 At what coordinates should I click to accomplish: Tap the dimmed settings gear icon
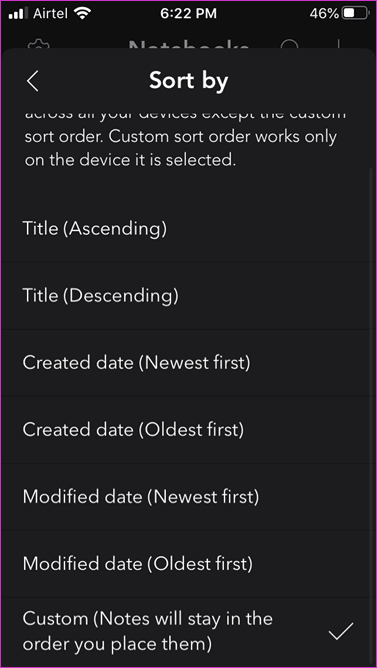[x=39, y=45]
